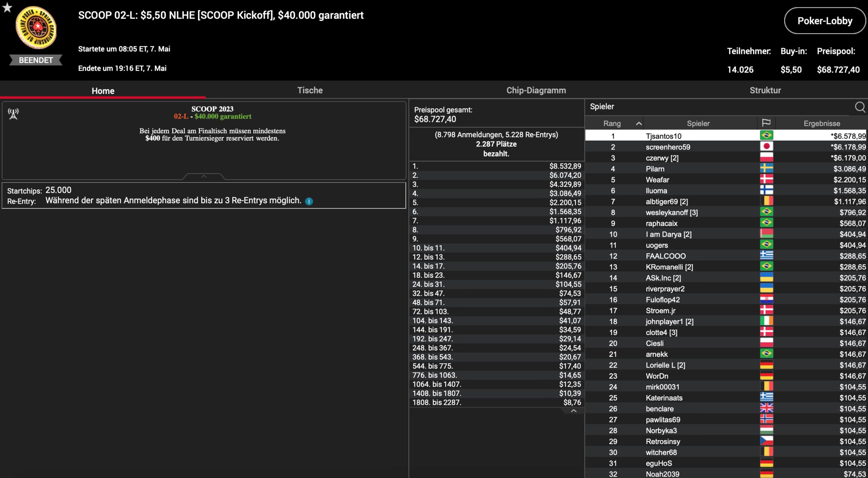Click Preispool gesamt $68.727,40 value
The height and width of the screenshot is (478, 868).
435,119
